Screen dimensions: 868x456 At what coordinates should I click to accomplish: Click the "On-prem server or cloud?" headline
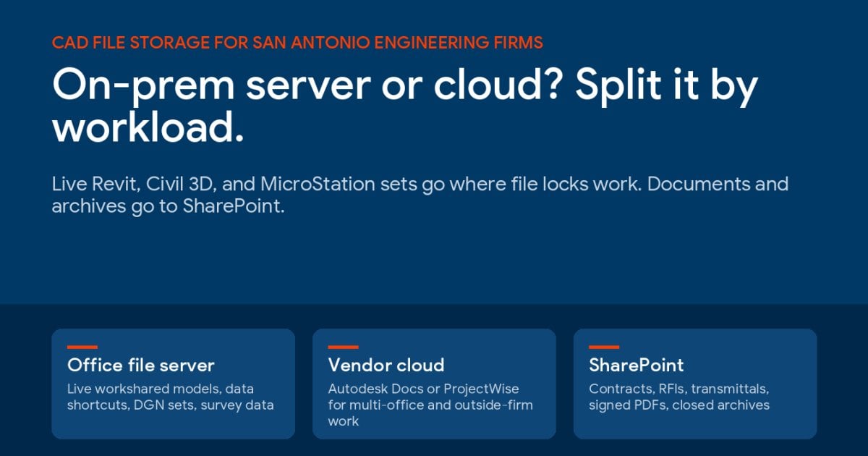(405, 106)
